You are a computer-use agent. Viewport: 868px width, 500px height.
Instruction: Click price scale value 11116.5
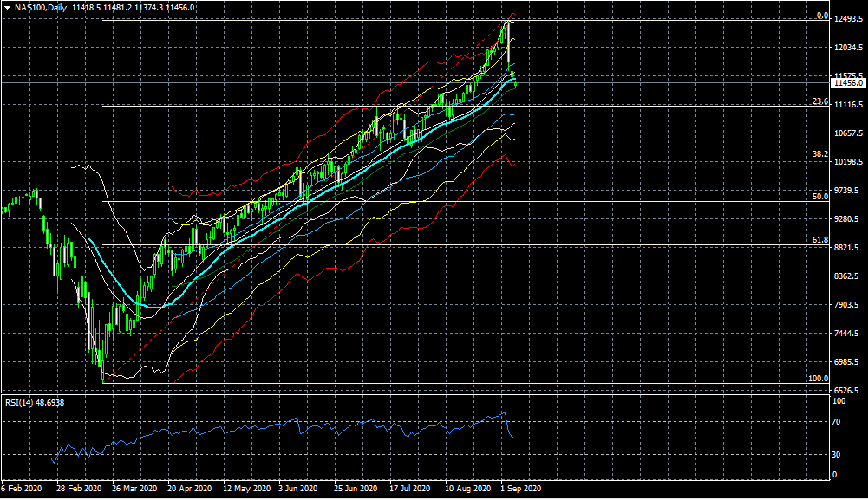[x=849, y=105]
